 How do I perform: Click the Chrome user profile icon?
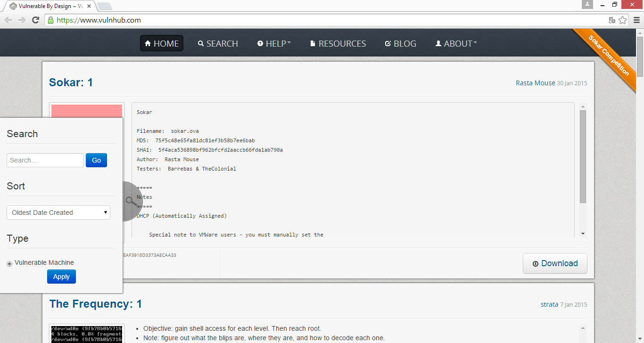tap(587, 4)
